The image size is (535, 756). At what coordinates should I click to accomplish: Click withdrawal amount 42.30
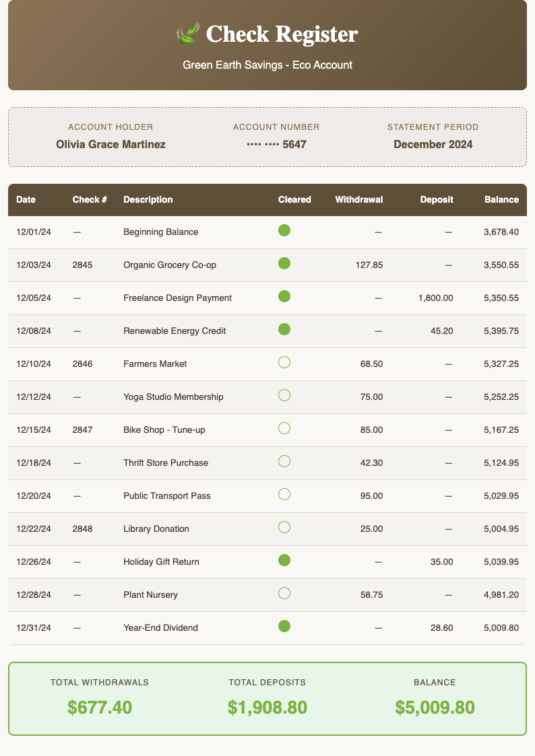tap(371, 463)
